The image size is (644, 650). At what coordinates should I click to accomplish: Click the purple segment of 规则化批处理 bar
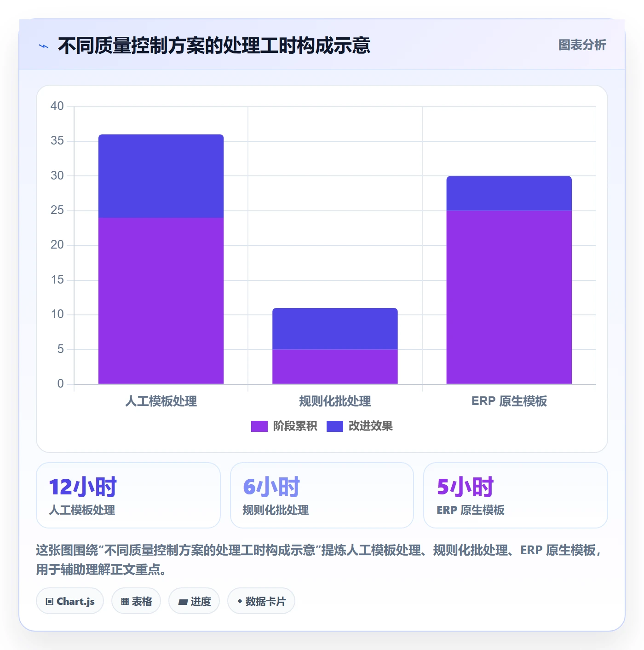[x=335, y=366]
